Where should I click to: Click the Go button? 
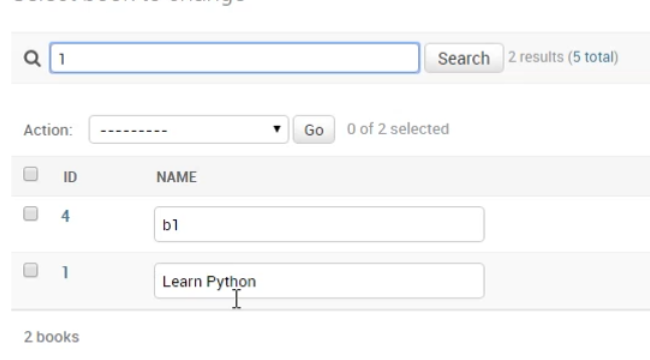(314, 130)
